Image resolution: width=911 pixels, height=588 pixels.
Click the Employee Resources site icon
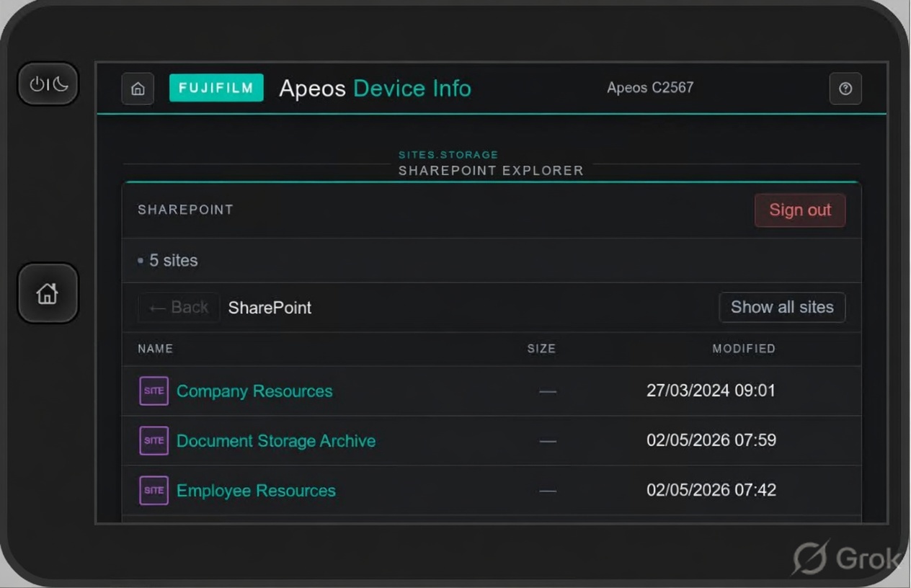tap(154, 490)
